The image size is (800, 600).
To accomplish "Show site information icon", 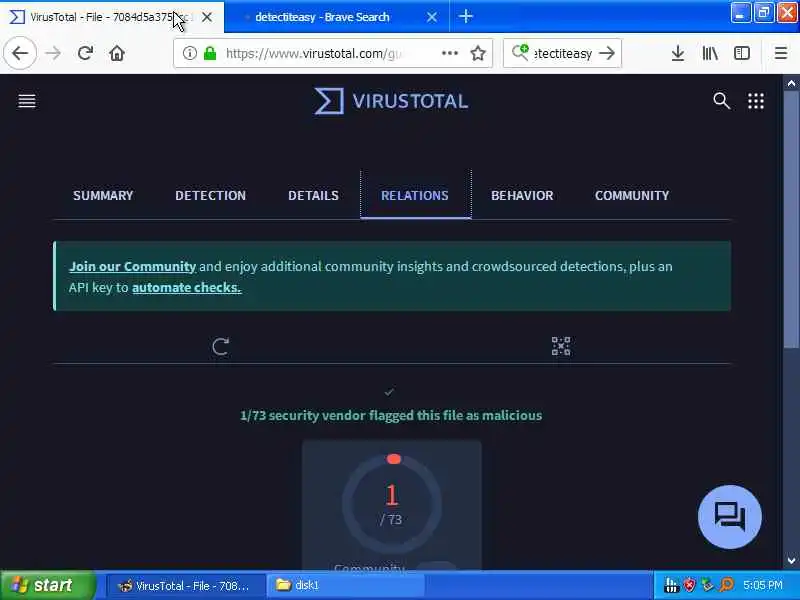I will pyautogui.click(x=189, y=53).
